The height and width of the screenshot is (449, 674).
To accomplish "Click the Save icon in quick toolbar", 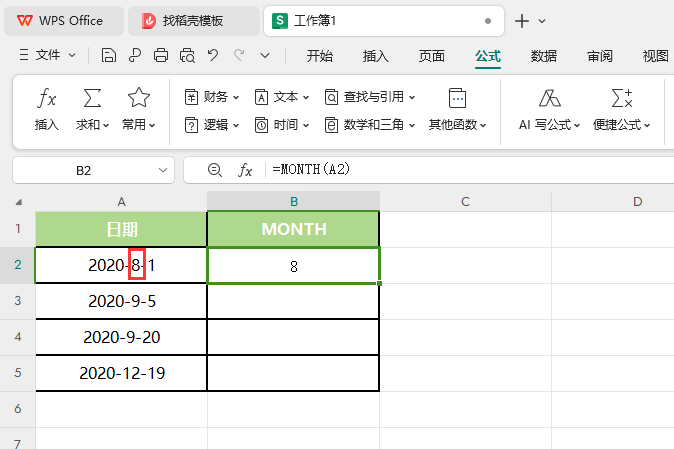I will (108, 55).
